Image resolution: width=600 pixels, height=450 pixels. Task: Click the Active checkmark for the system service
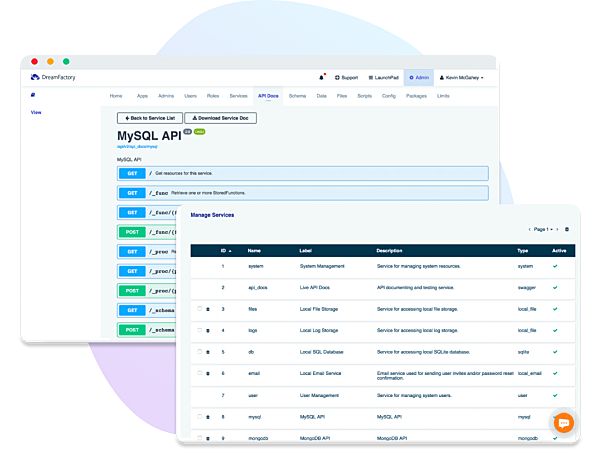click(555, 266)
